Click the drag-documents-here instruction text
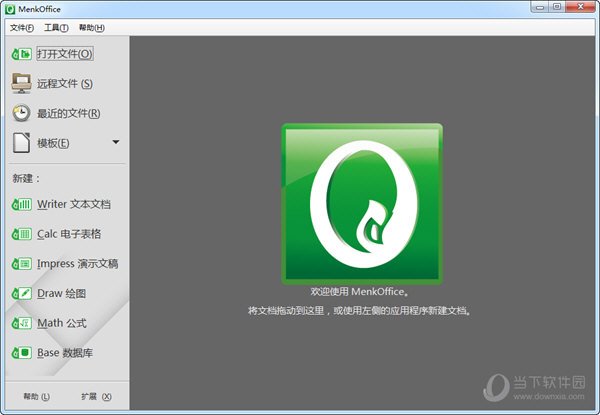 [359, 311]
